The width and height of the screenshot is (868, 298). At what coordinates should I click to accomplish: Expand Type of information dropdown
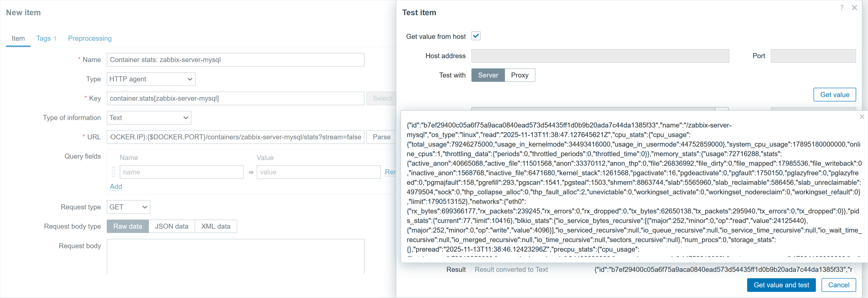[149, 118]
